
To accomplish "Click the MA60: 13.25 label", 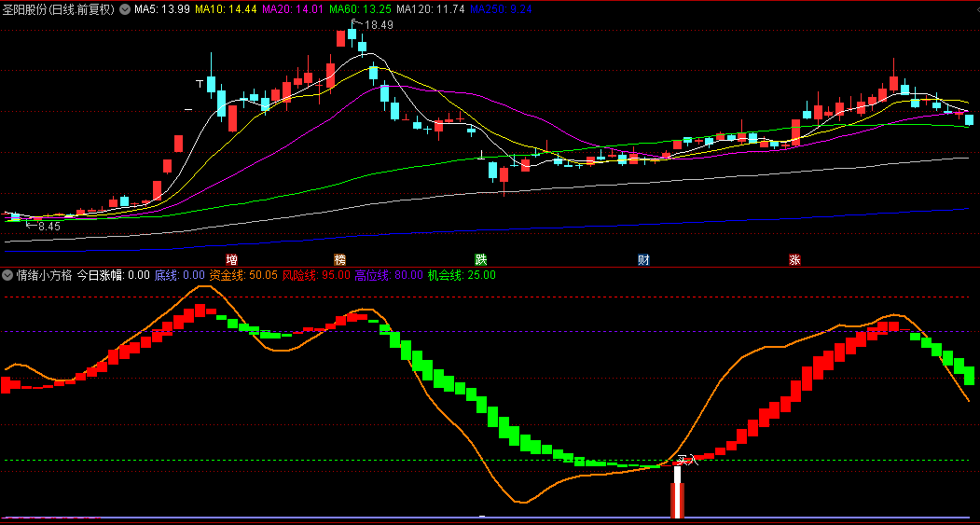I will (361, 9).
